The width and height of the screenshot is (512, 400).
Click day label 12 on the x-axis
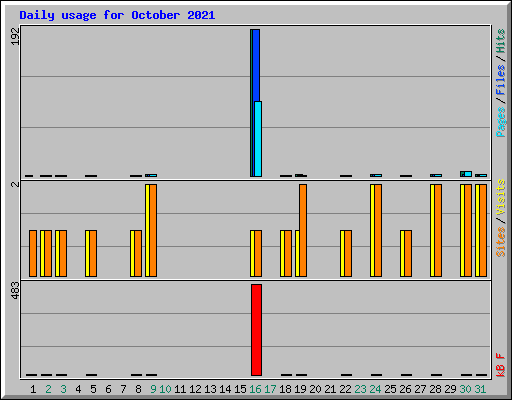(195, 389)
